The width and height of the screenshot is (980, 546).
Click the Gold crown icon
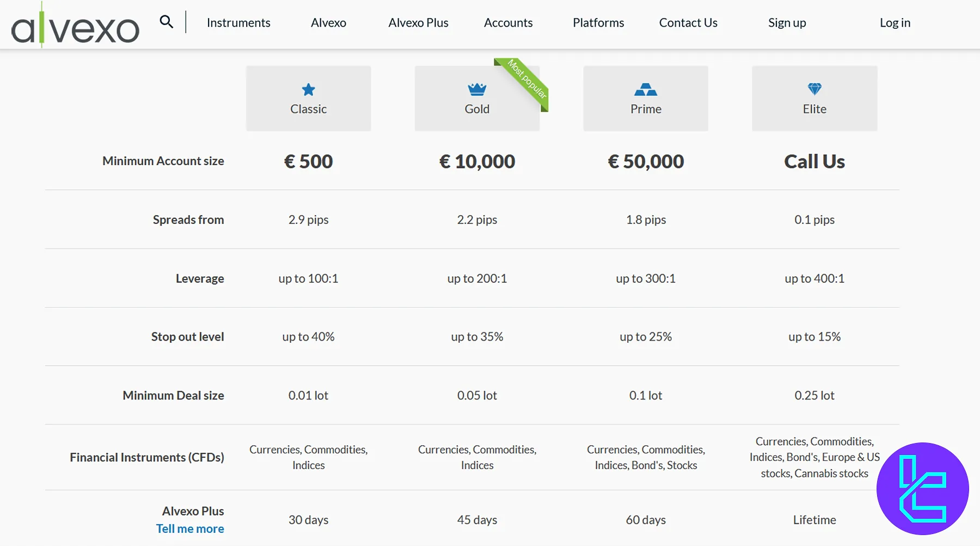click(x=477, y=89)
